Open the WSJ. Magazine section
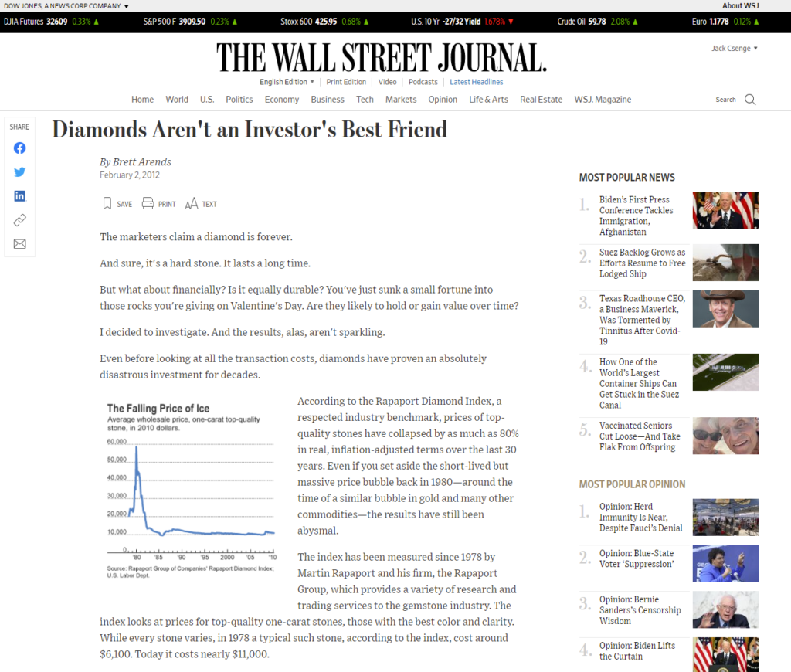Screen dimensions: 791x672 (603, 100)
